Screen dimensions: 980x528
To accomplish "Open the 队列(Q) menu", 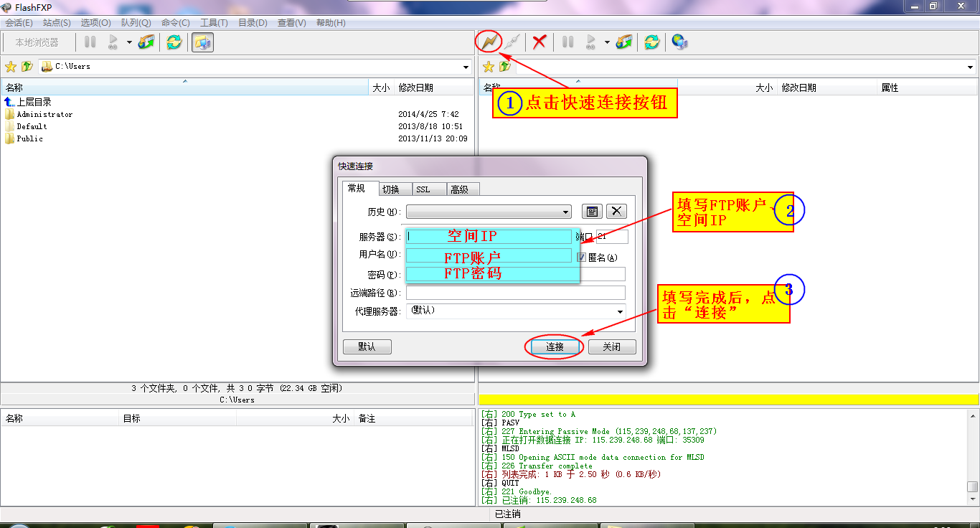I will pos(136,23).
